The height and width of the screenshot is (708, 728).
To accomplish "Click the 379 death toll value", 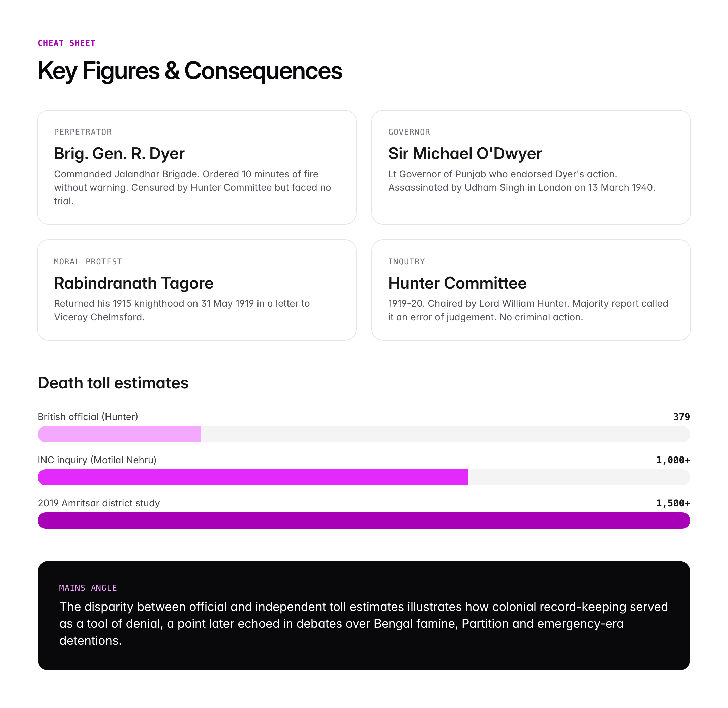I will pos(681,417).
